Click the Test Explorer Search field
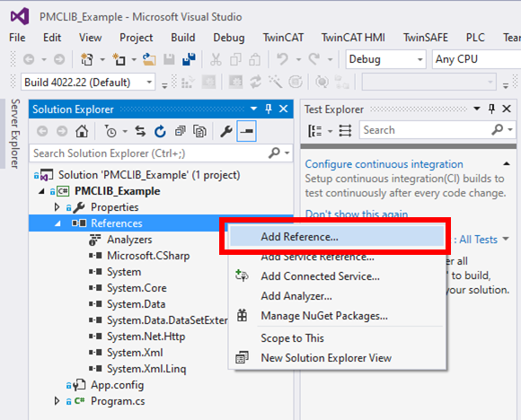Image resolution: width=521 pixels, height=420 pixels. [x=425, y=130]
